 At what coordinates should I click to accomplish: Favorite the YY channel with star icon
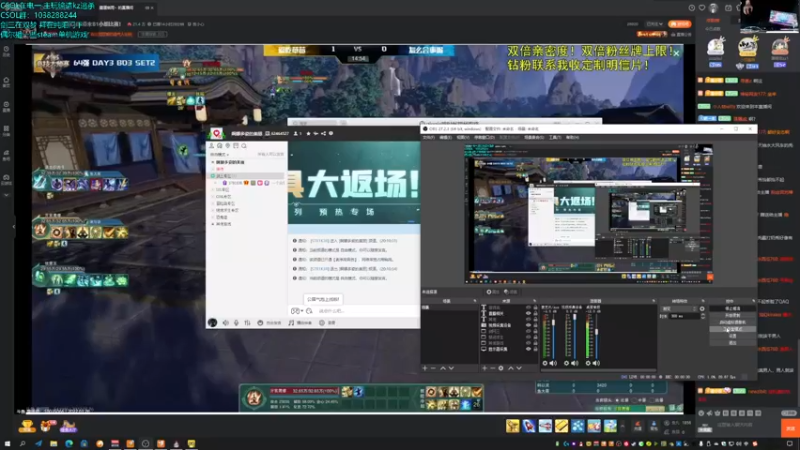pyautogui.click(x=308, y=134)
